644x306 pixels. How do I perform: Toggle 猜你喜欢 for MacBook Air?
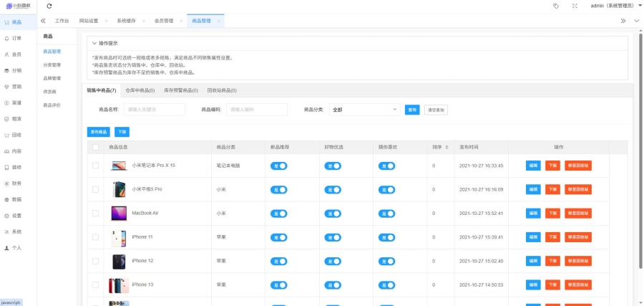coord(386,214)
